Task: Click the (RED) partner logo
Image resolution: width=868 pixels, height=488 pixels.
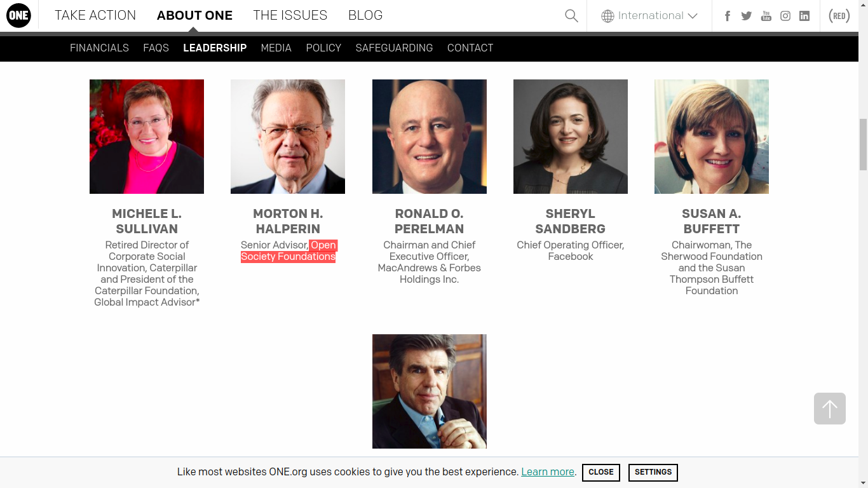Action: [x=839, y=16]
